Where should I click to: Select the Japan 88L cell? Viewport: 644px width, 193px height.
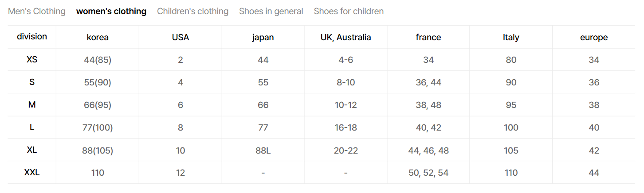tap(263, 151)
